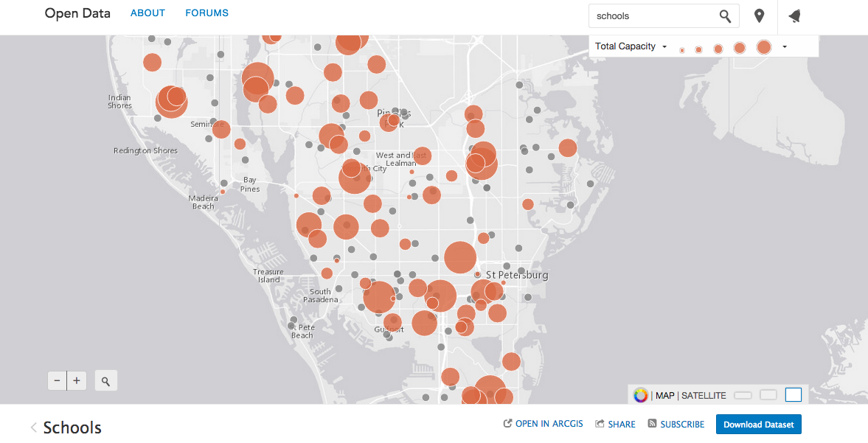Image resolution: width=868 pixels, height=443 pixels.
Task: Click the search magnifier icon
Action: (x=725, y=16)
